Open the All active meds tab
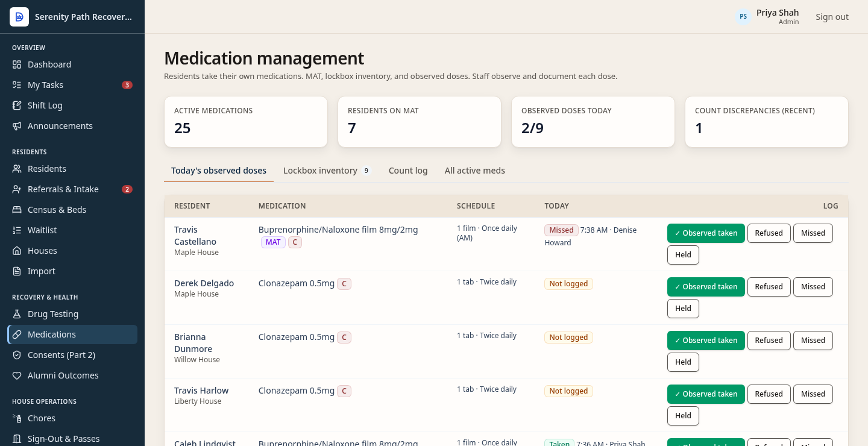The height and width of the screenshot is (446, 868). [x=475, y=171]
